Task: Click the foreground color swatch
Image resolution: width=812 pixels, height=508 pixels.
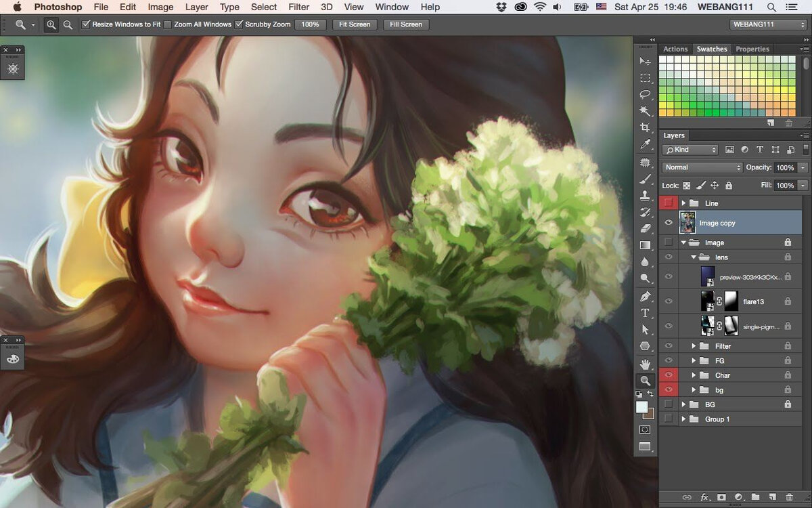Action: (641, 406)
